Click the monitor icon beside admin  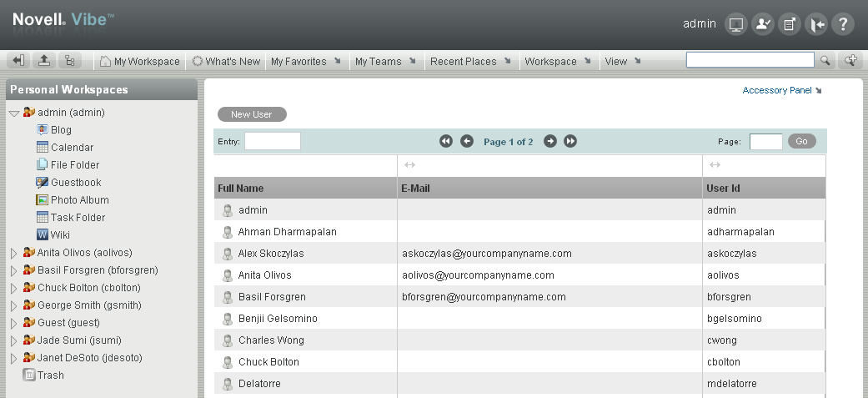tap(735, 24)
